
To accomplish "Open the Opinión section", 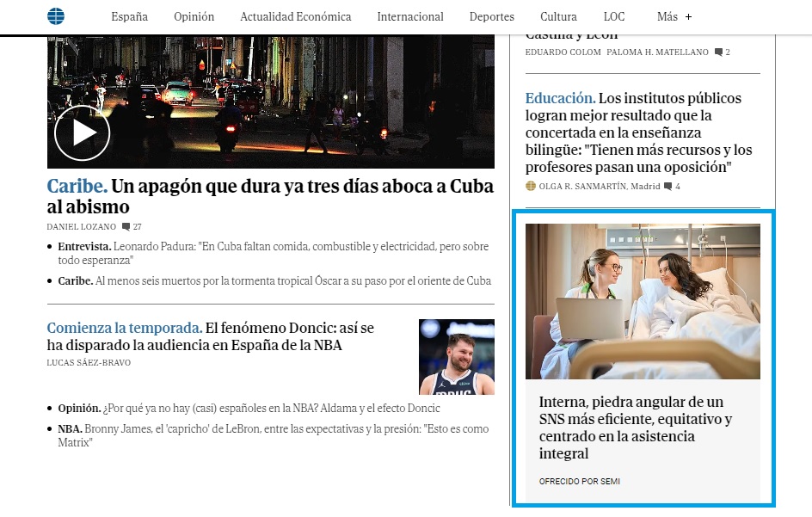I will click(194, 16).
